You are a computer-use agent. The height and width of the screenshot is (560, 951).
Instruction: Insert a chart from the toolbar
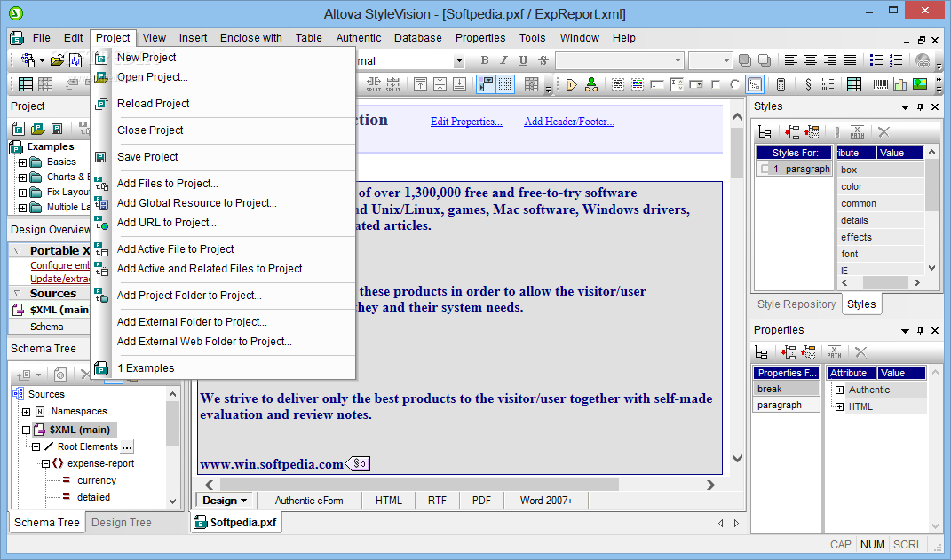point(900,84)
